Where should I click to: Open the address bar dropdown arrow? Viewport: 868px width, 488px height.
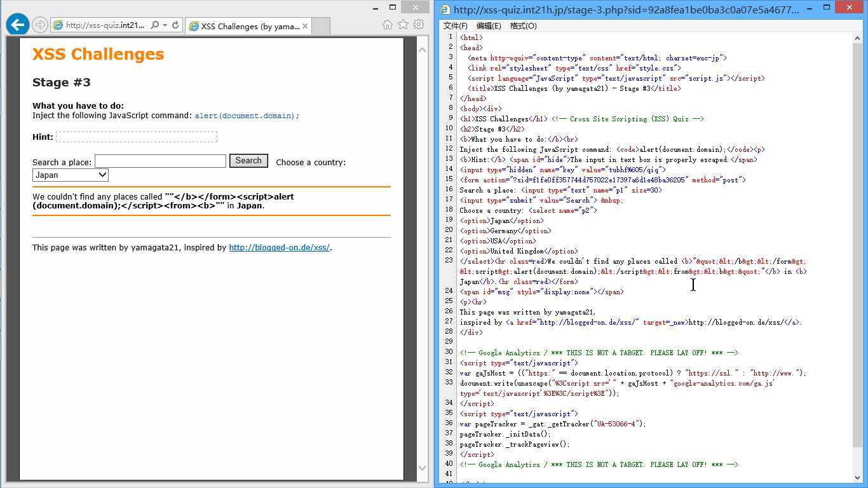click(x=165, y=25)
